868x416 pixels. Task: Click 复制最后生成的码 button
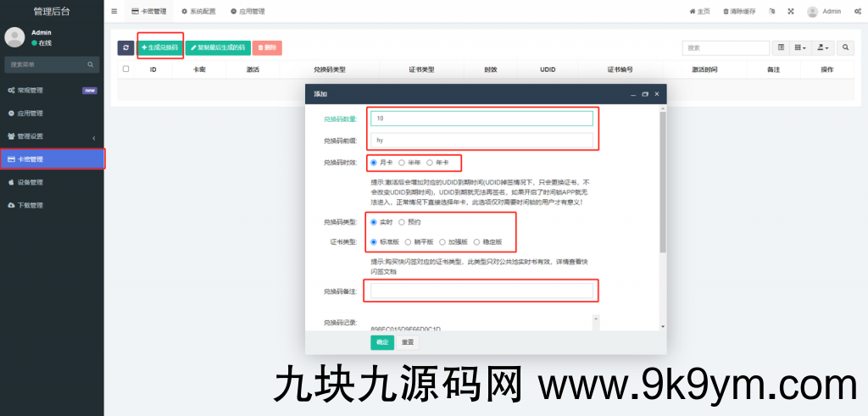click(x=218, y=48)
